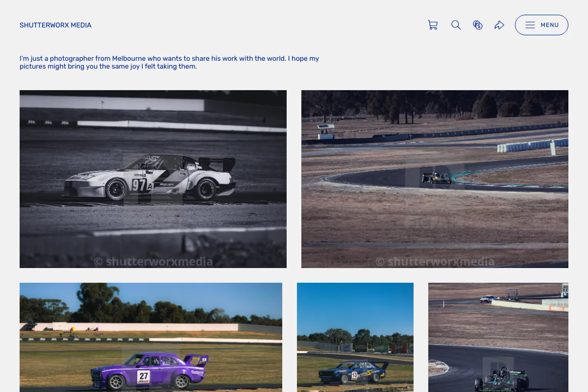This screenshot has width=588, height=392.
Task: Click the shutterworxmedia watermark on the wide track photo
Action: click(435, 262)
